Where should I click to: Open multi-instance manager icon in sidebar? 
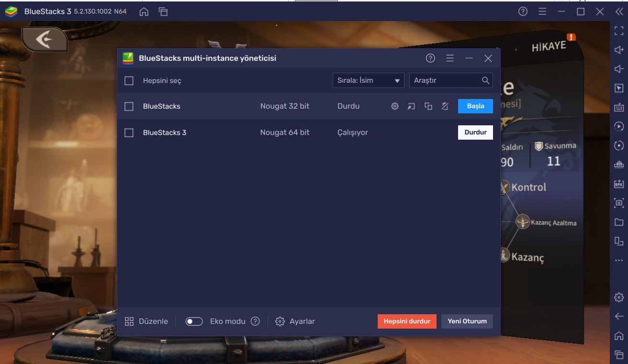[619, 165]
